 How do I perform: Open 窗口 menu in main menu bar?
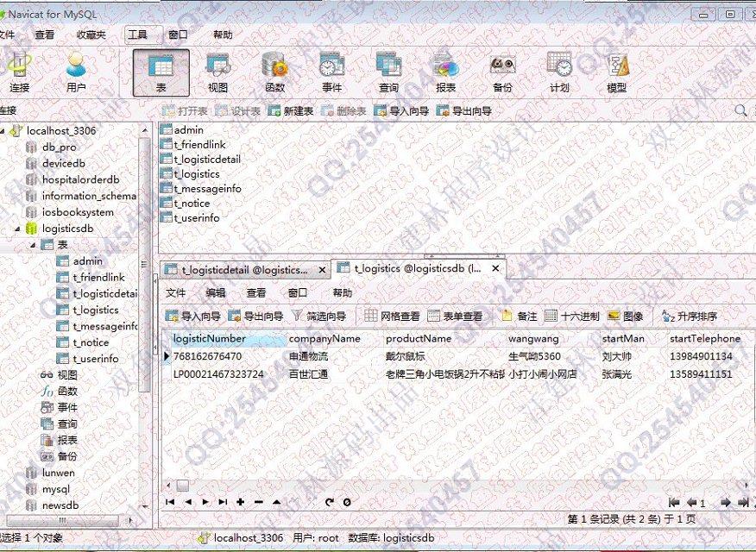pos(178,34)
